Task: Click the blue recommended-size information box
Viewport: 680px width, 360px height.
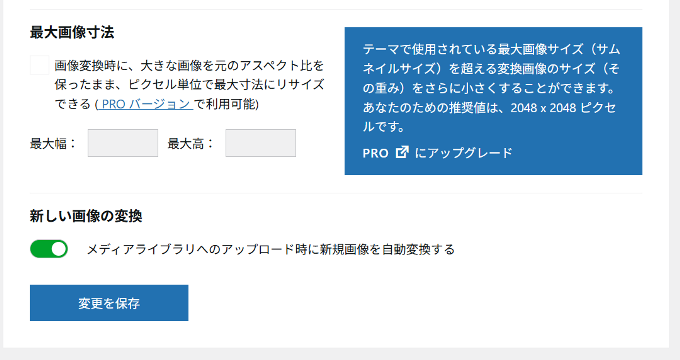Action: pos(493,101)
